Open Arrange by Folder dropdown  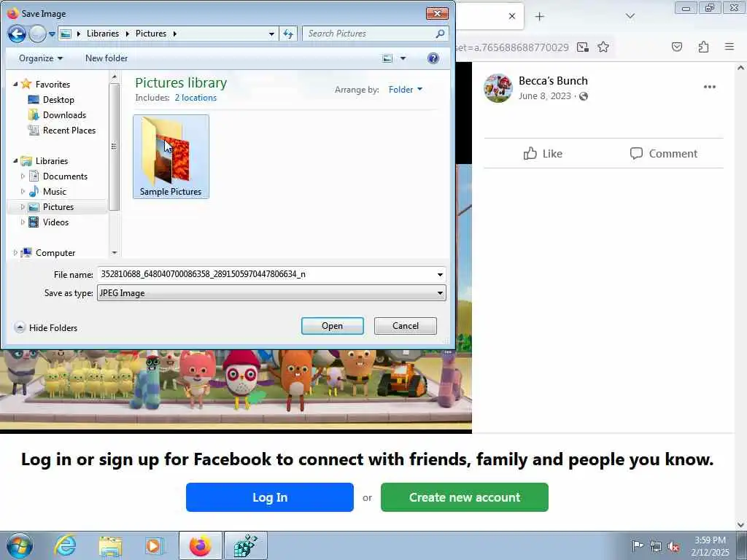(406, 90)
